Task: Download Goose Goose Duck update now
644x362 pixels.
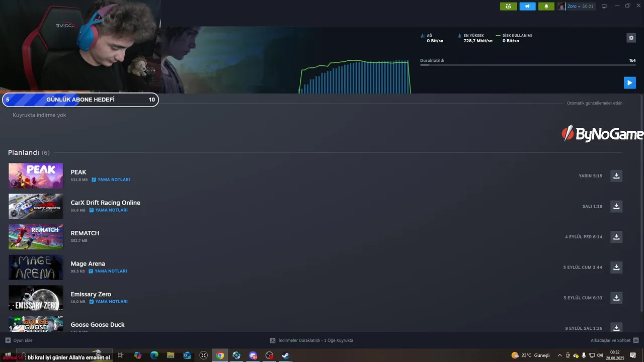Action: pyautogui.click(x=616, y=328)
